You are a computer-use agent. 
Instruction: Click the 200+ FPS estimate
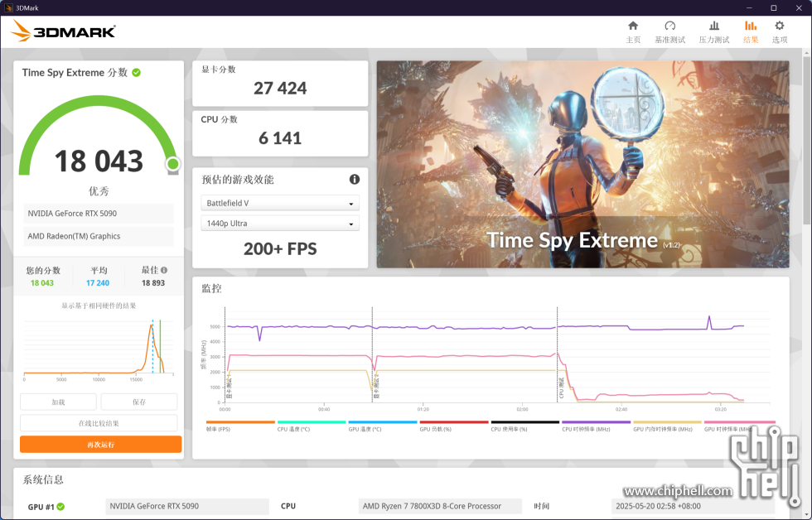click(x=280, y=249)
